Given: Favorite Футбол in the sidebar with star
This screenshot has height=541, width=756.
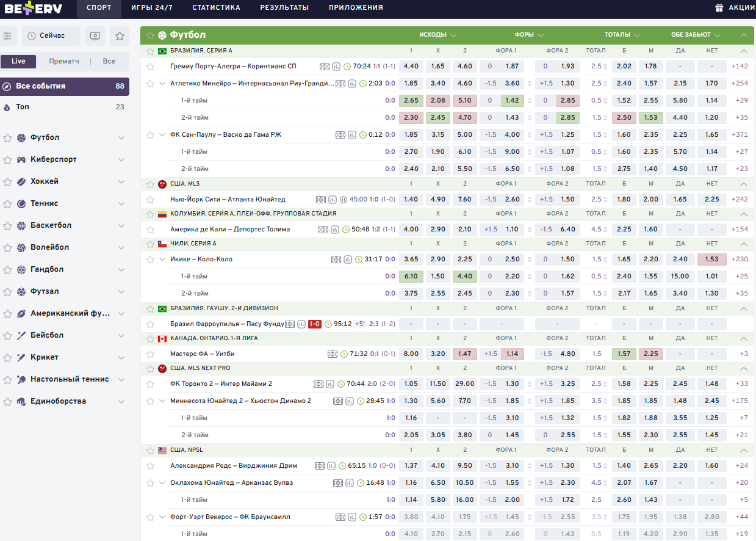Looking at the screenshot, I should click(x=7, y=137).
